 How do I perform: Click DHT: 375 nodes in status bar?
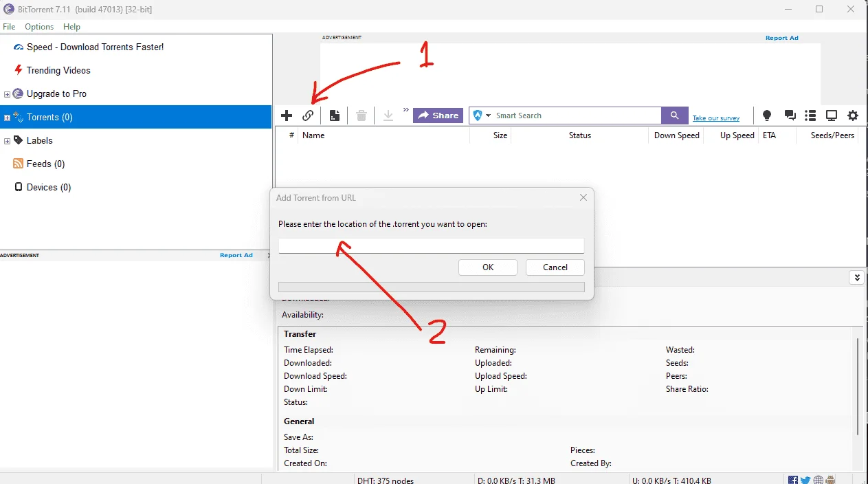point(386,481)
